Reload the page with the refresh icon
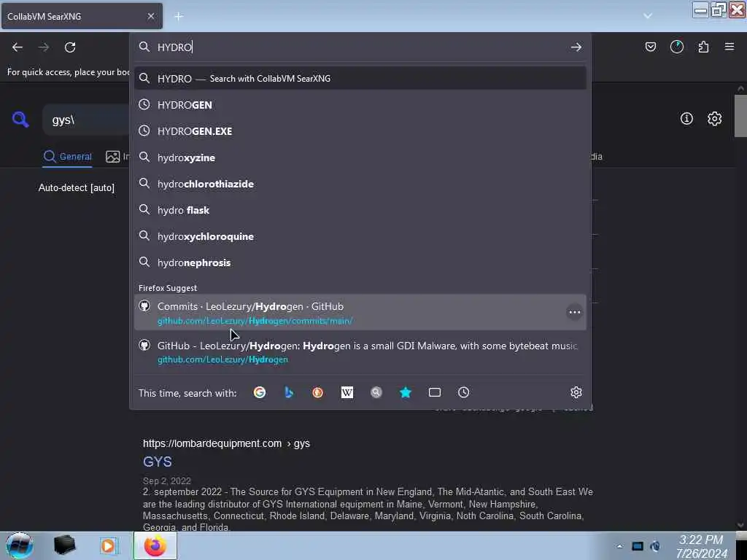Viewport: 747px width, 560px height. tap(70, 47)
